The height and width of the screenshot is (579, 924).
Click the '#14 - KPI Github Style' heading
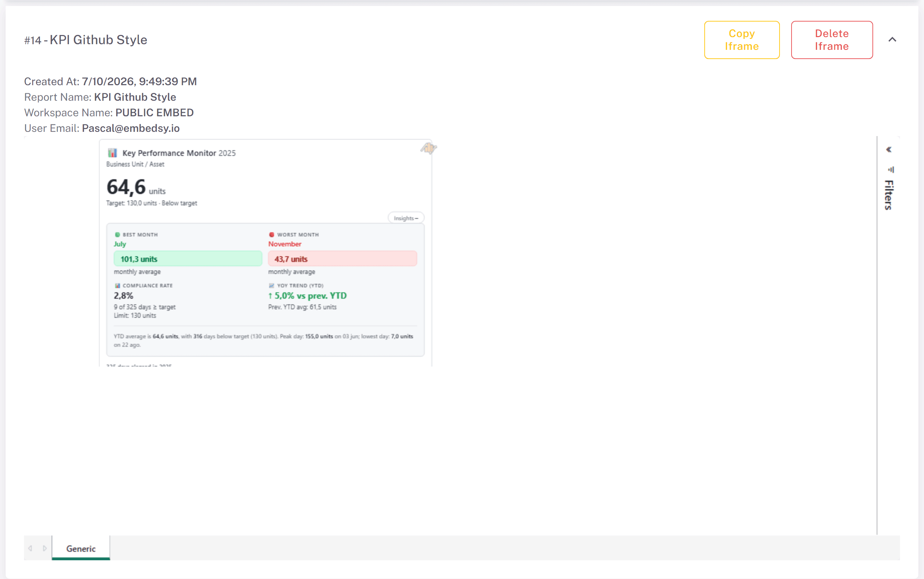86,40
